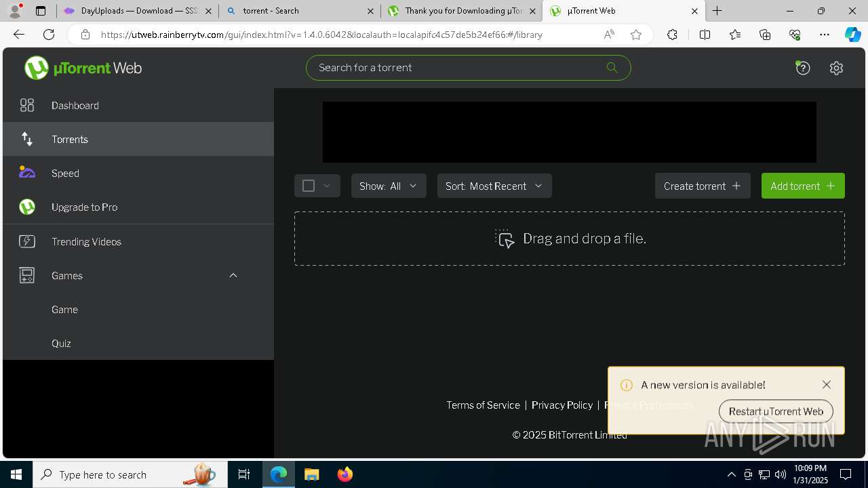The image size is (868, 488).
Task: Click the Upgrade to Pro µTorrent icon
Action: (27, 207)
